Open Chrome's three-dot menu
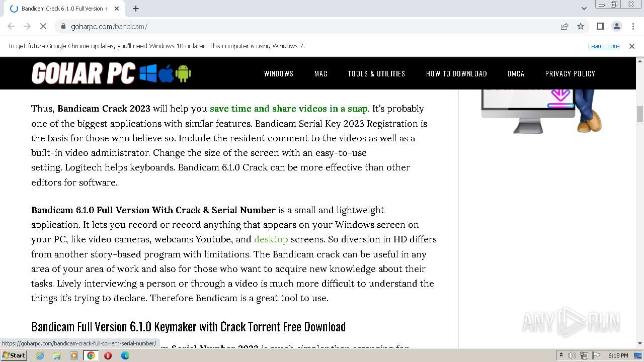This screenshot has height=362, width=644. click(x=633, y=26)
